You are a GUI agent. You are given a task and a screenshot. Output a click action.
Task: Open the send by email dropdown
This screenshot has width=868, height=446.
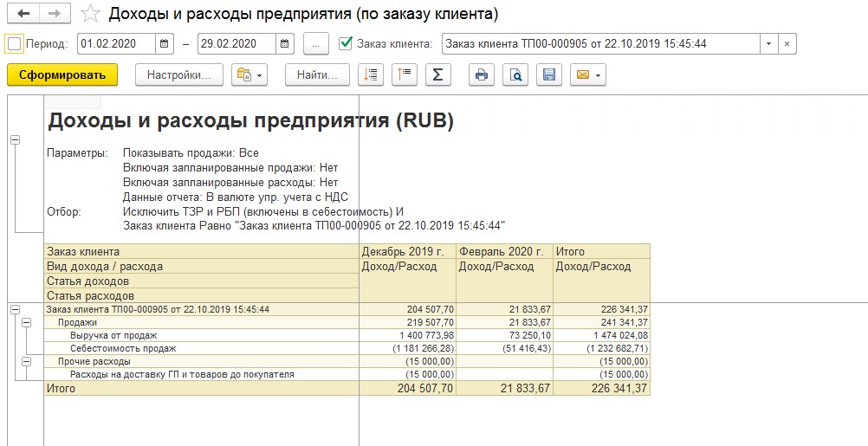587,75
